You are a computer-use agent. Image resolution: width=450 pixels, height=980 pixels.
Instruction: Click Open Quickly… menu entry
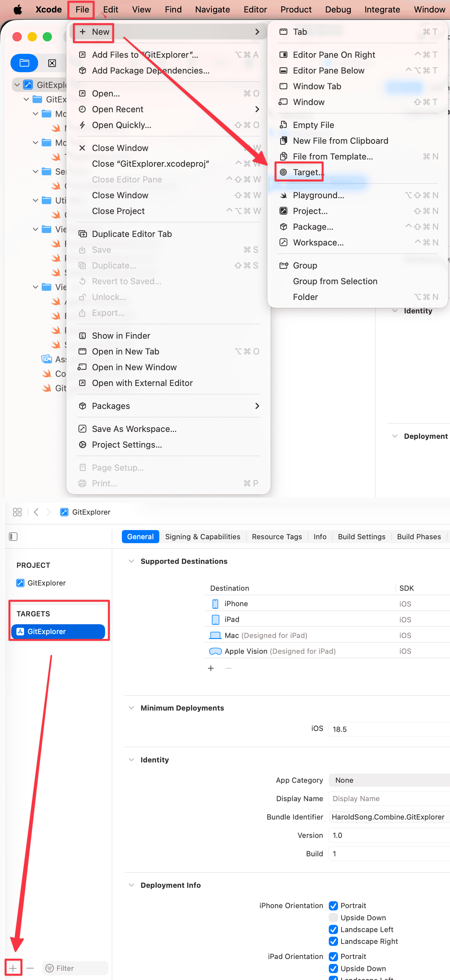(122, 125)
